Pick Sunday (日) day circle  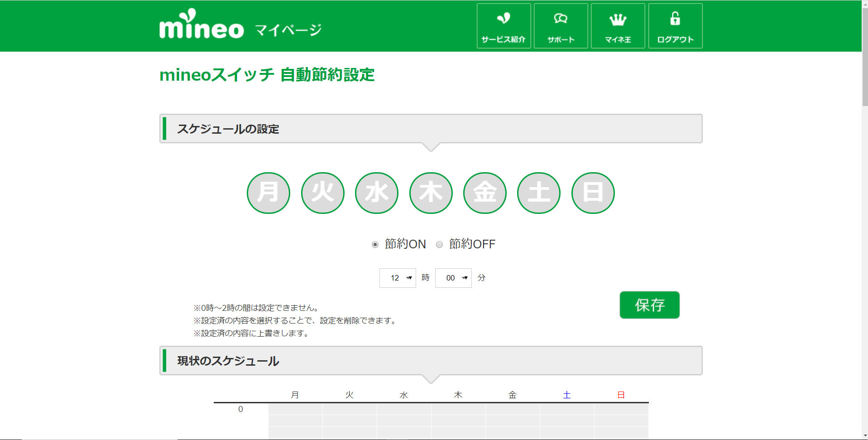click(593, 193)
